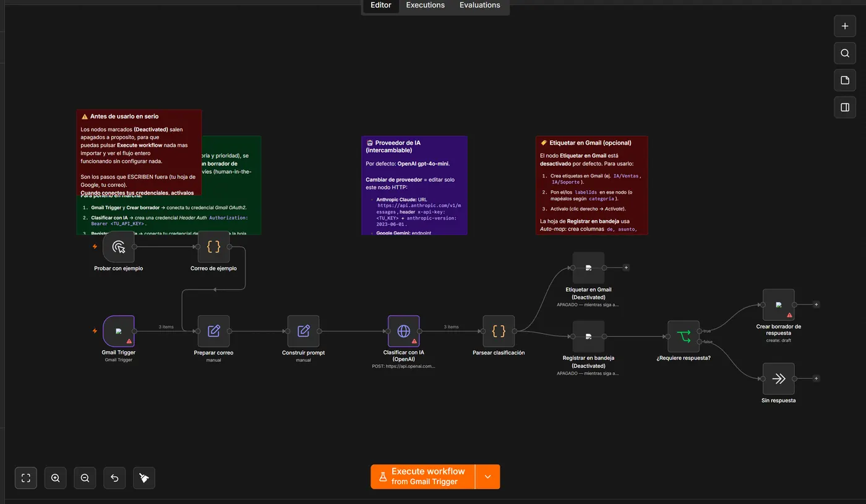Viewport: 866px width, 504px height.
Task: Select the Parsear clasificación code node
Action: [499, 331]
